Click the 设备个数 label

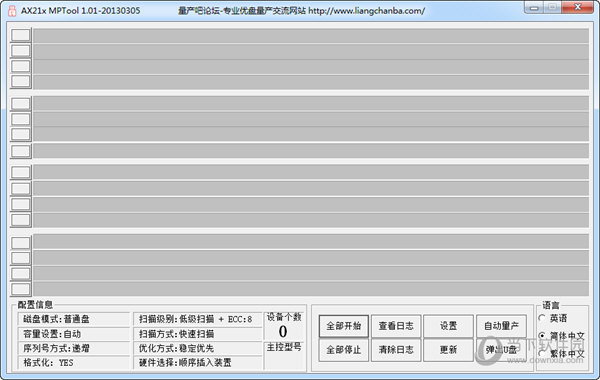tap(284, 317)
